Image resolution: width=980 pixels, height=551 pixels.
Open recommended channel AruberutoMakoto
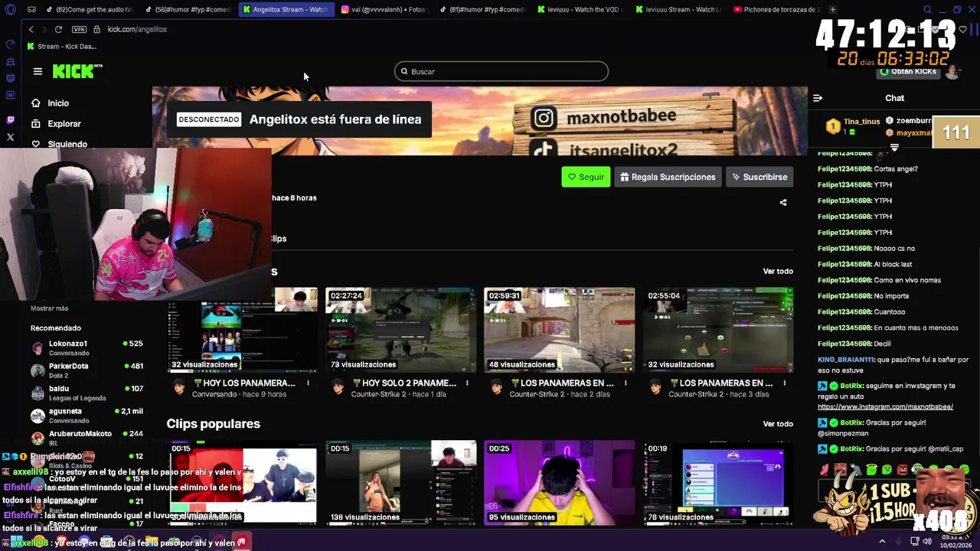pyautogui.click(x=87, y=438)
